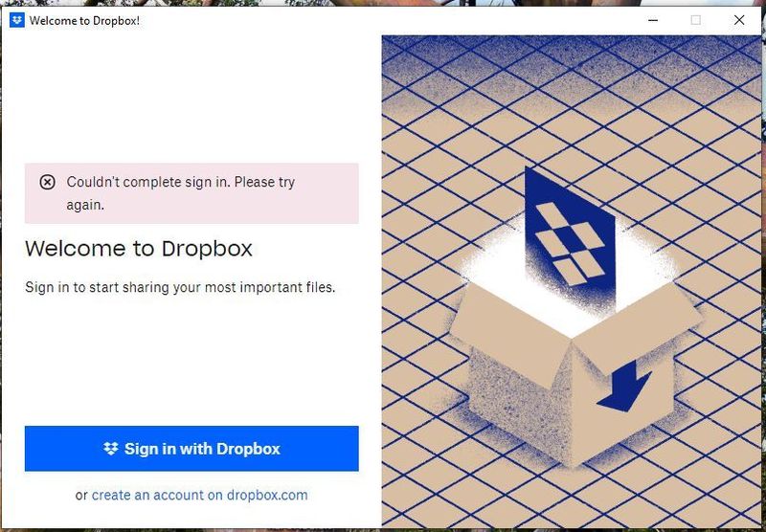Click the greyed-out maximize window button
This screenshot has height=532, width=766.
(x=696, y=20)
